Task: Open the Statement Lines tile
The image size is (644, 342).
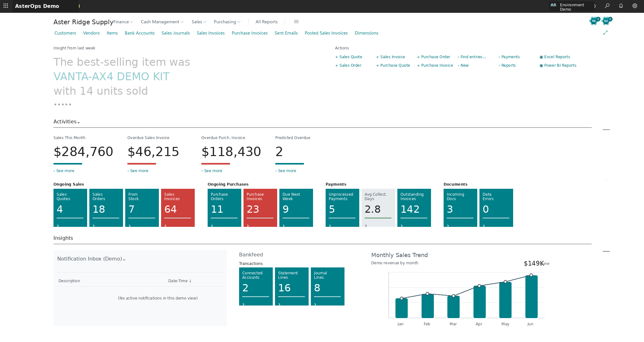Action: 292,286
